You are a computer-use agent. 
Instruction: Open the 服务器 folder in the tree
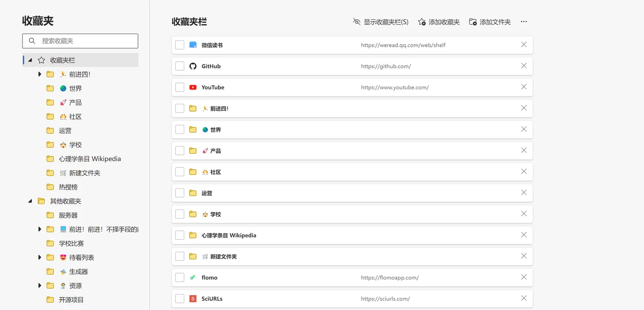tap(68, 215)
